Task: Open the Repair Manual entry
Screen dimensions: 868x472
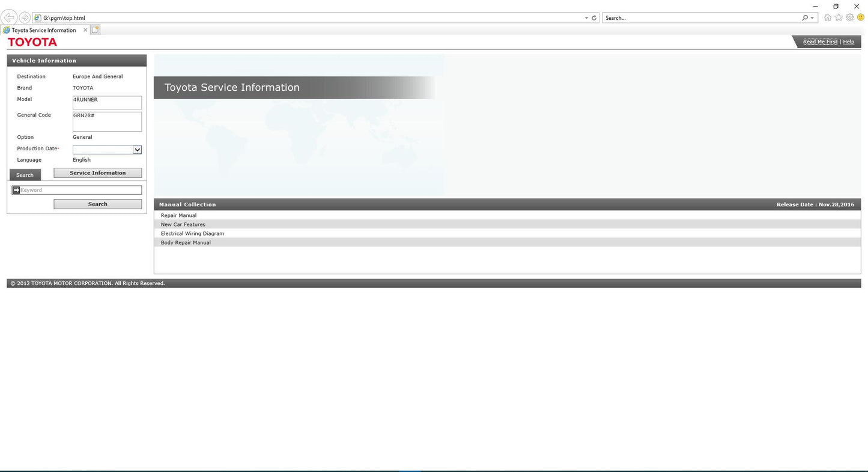Action: (x=178, y=215)
